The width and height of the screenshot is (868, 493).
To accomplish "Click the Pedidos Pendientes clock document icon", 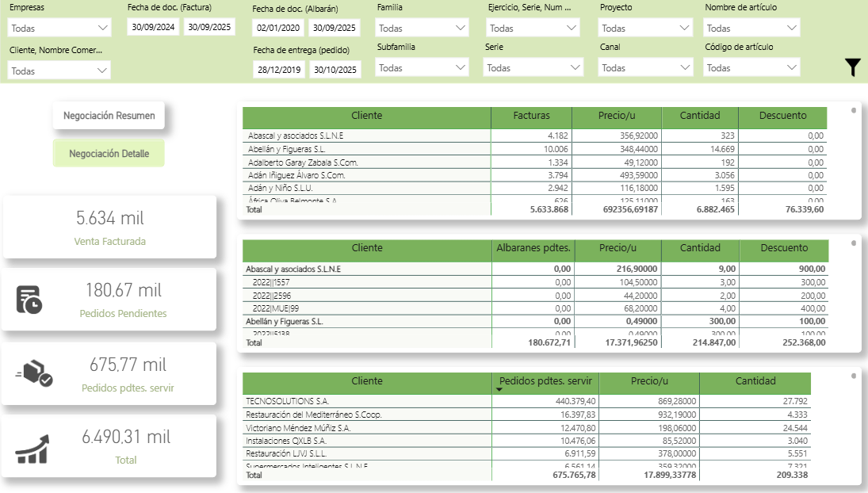I will point(29,300).
